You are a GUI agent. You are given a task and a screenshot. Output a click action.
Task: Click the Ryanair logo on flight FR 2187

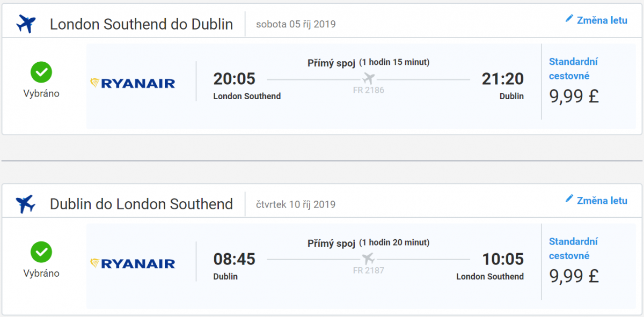pos(133,263)
